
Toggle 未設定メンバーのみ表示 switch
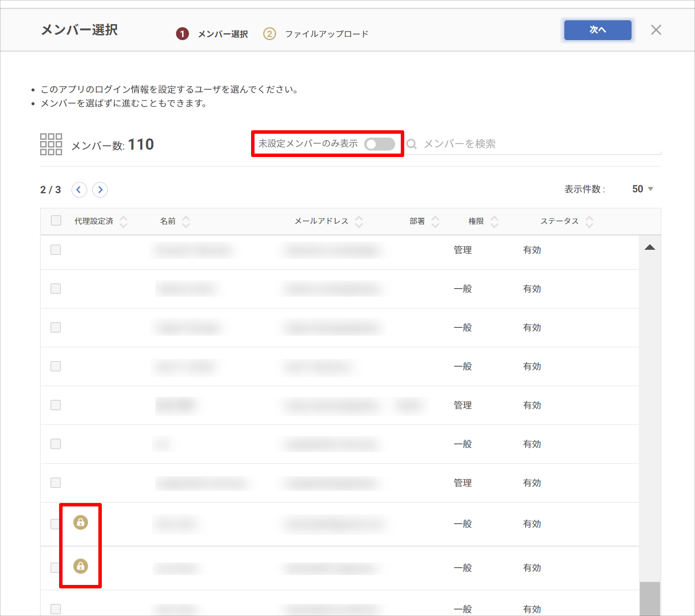[x=379, y=144]
